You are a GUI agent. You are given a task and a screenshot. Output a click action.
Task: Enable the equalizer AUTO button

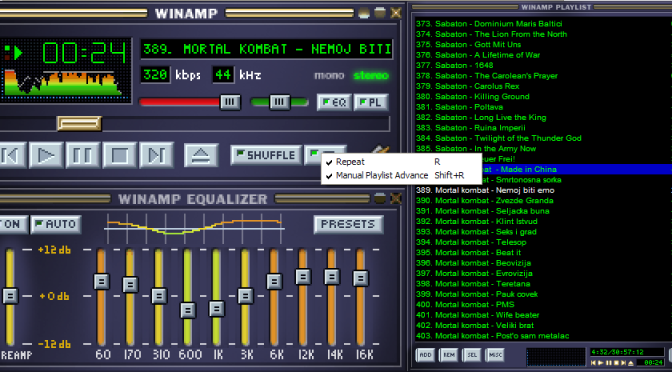[56, 224]
